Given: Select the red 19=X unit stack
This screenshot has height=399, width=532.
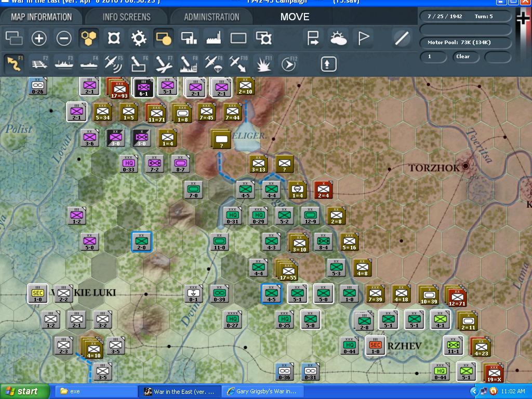Looking at the screenshot, I should pyautogui.click(x=494, y=373).
